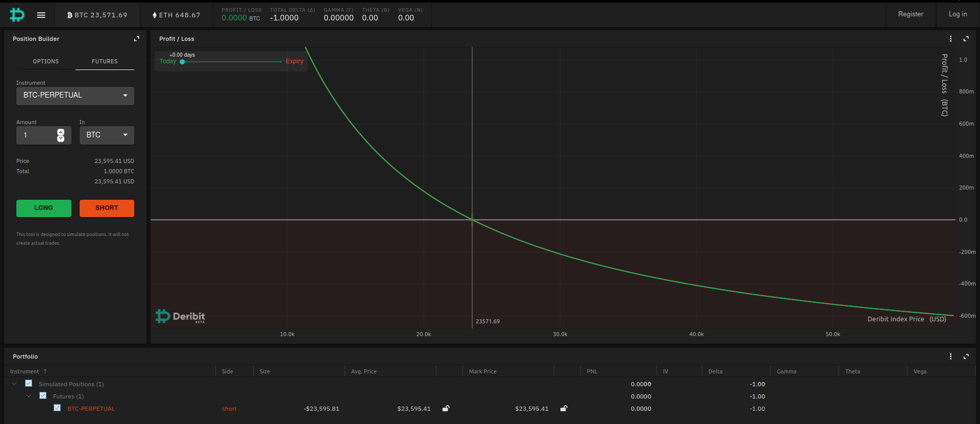Uncheck the Futures group checkbox
Image resolution: width=980 pixels, height=424 pixels.
(43, 395)
